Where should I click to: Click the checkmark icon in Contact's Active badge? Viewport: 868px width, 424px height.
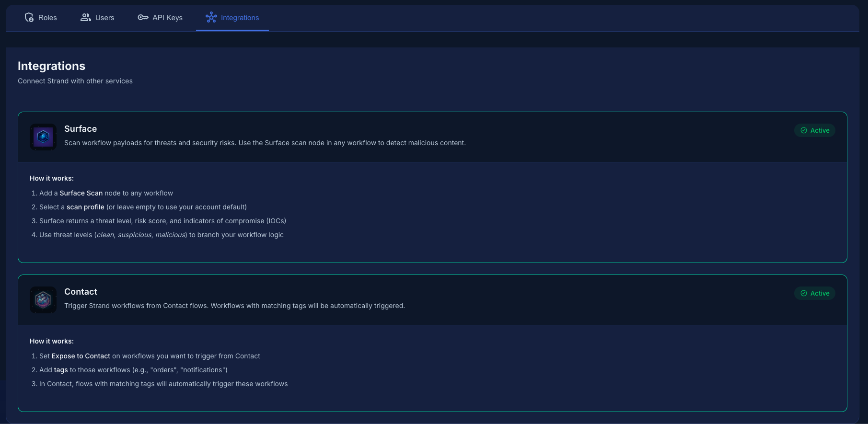click(x=804, y=293)
